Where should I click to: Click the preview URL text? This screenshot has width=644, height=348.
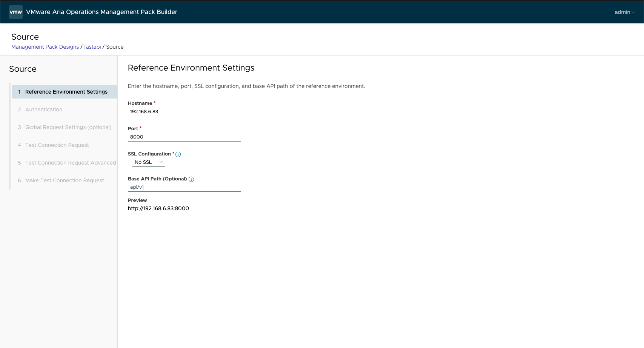[x=158, y=208]
